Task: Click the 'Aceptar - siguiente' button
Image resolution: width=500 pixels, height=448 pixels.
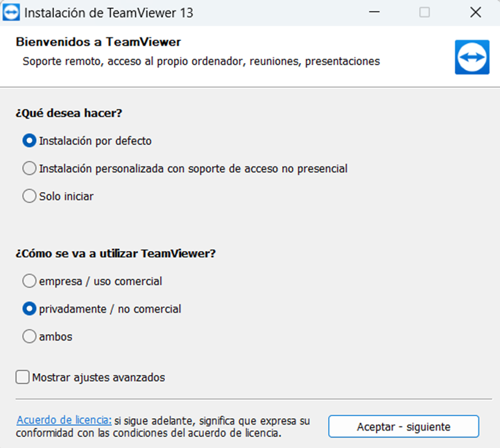Action: click(x=404, y=427)
